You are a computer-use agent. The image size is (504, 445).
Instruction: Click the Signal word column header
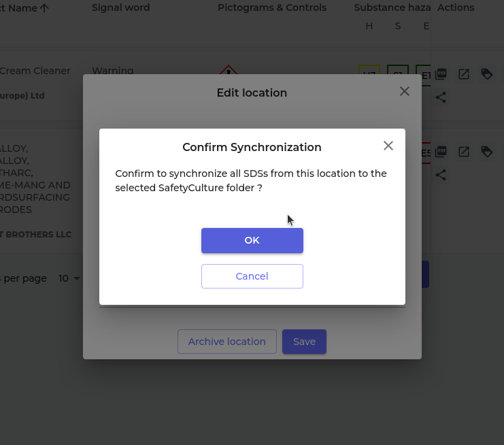click(x=120, y=8)
